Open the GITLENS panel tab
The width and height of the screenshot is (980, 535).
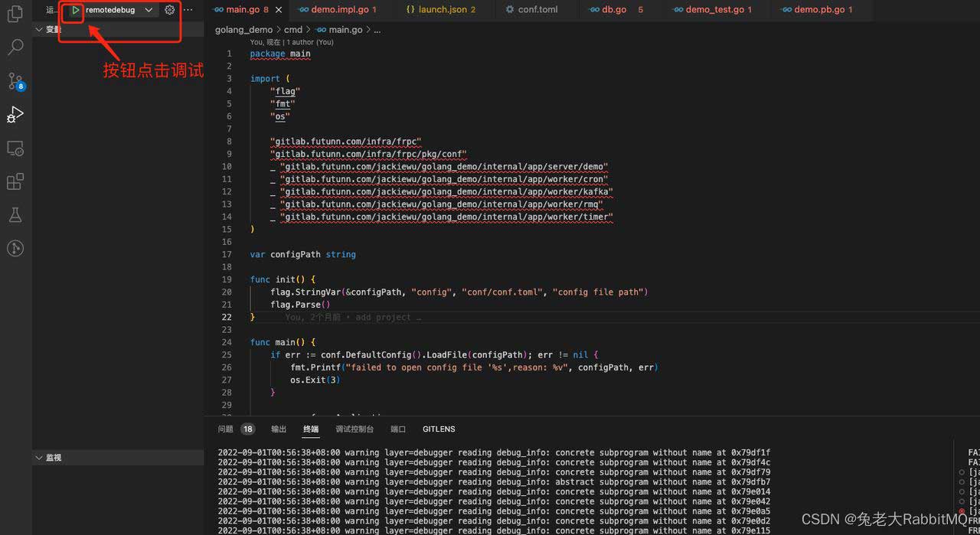(439, 429)
